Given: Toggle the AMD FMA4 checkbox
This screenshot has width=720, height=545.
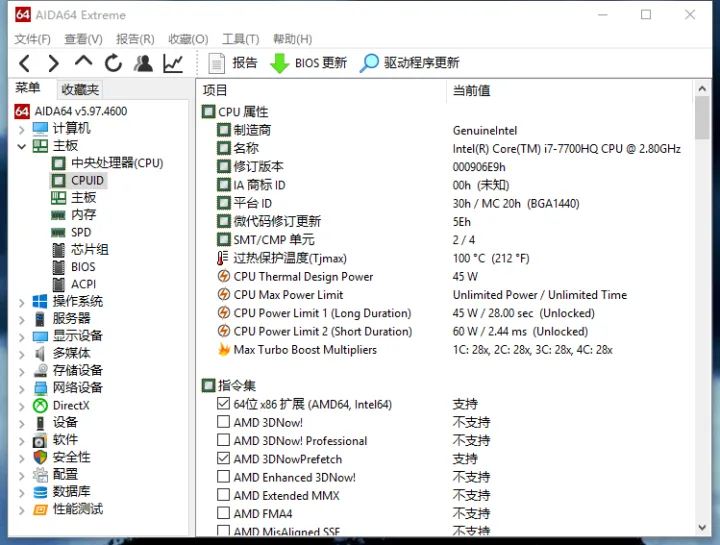Looking at the screenshot, I should point(223,512).
